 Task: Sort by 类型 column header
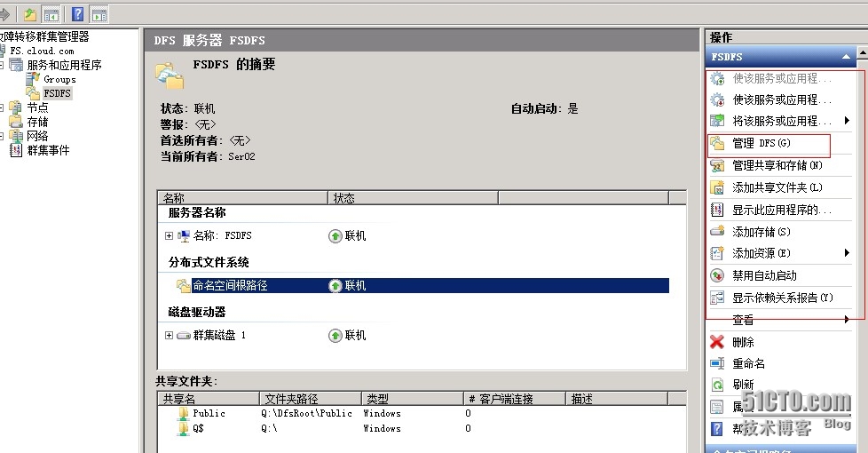click(x=413, y=399)
